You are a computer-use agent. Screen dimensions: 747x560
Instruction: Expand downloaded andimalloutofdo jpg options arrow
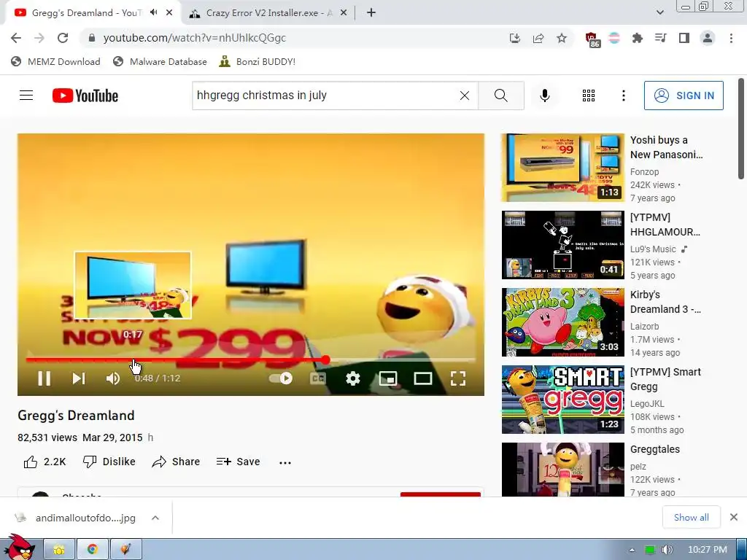point(155,518)
